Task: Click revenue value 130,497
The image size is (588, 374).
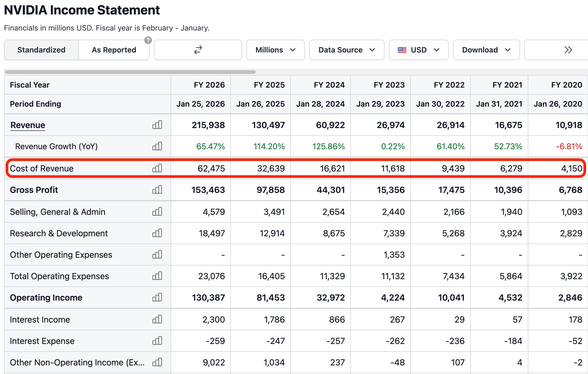Action: coord(268,125)
